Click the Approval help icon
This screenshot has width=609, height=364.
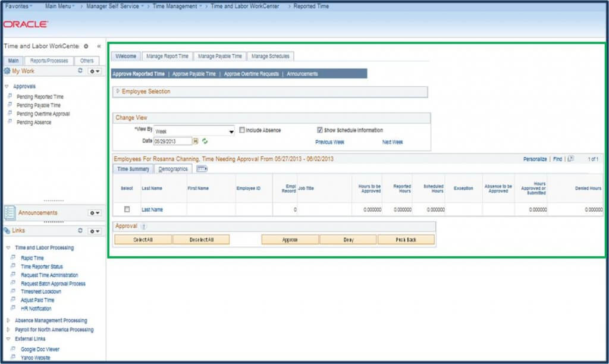(x=143, y=226)
